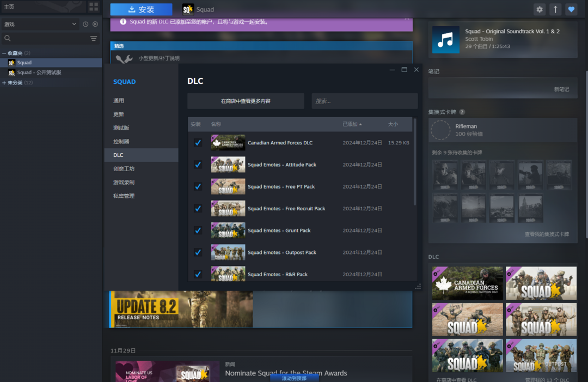Uncheck Canadian Armed Forces DLC install checkbox
The height and width of the screenshot is (382, 588).
click(198, 143)
